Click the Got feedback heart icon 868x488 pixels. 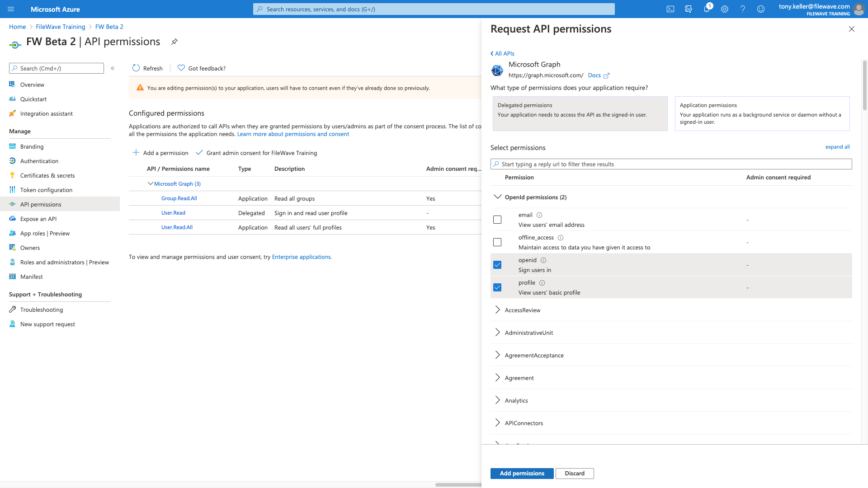[181, 68]
